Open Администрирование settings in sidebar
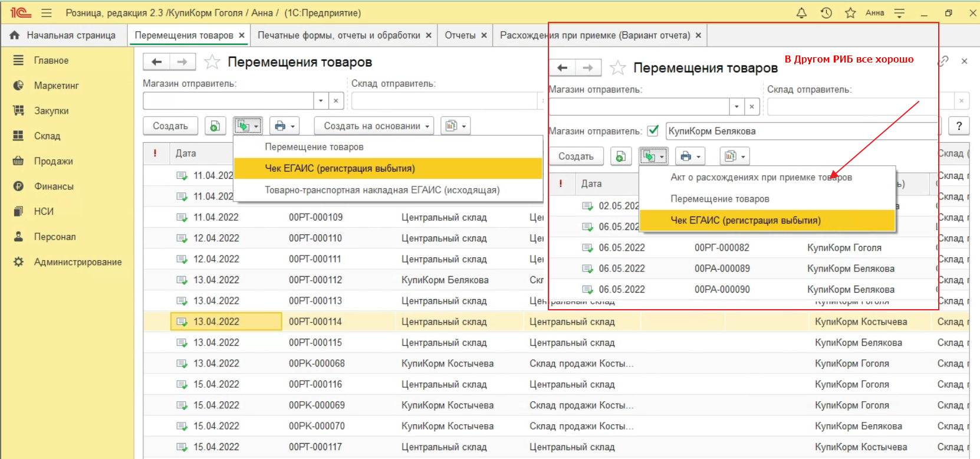Screen dimensions: 980x459 click(x=77, y=262)
